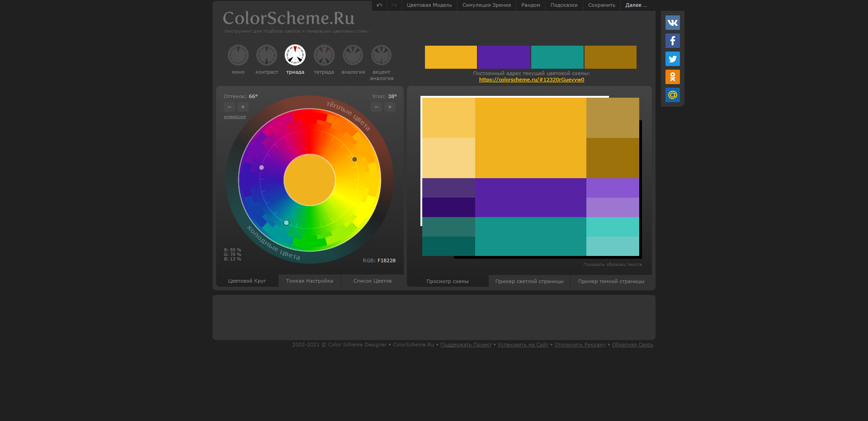
Task: Increase hue with Оттенок plus button
Action: 243,107
